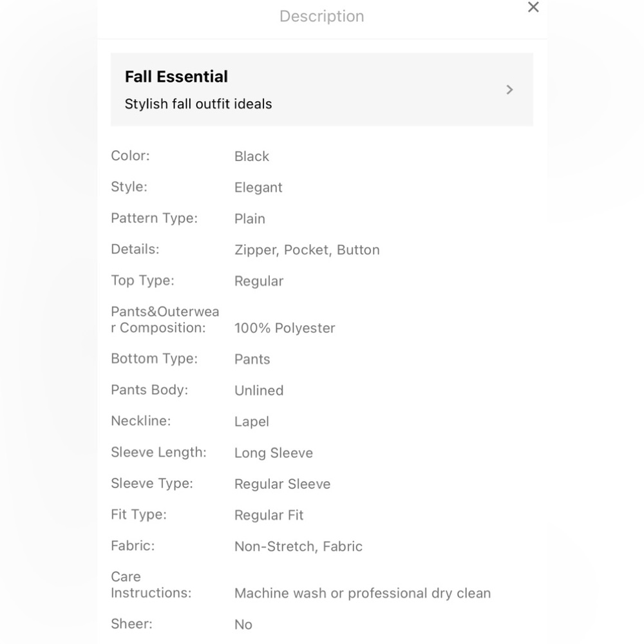Click the Fabric value Non-Stretch, Fabric
Screen dimensions: 644x644
coord(298,547)
